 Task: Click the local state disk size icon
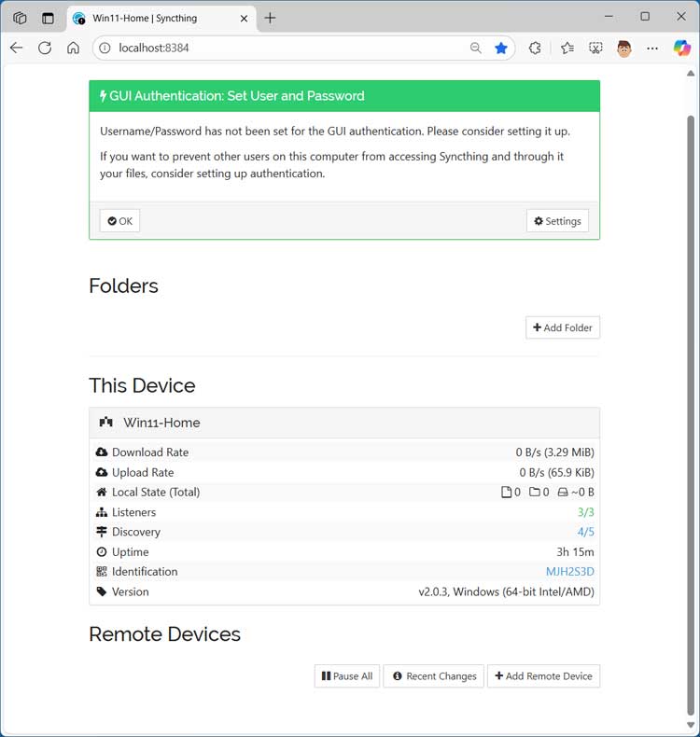(563, 493)
